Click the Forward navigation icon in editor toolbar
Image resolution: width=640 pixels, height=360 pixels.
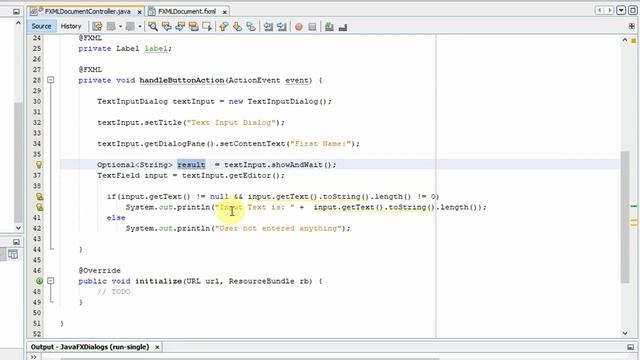(130, 27)
